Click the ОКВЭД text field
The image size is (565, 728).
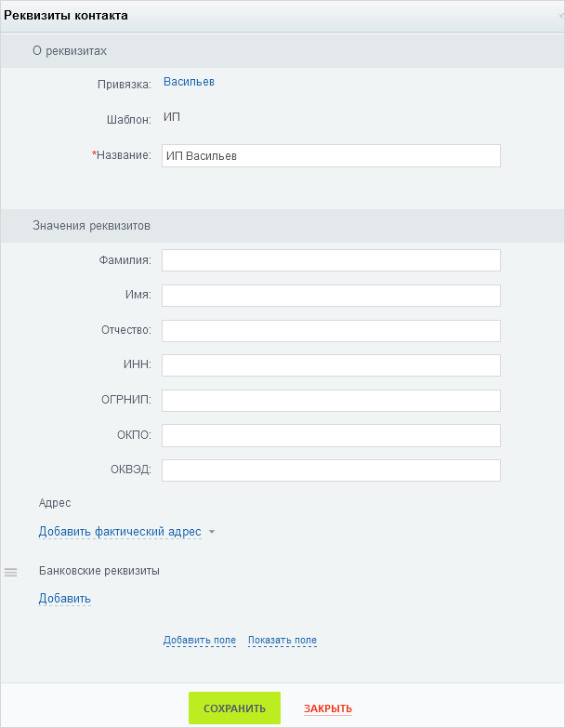(x=331, y=470)
